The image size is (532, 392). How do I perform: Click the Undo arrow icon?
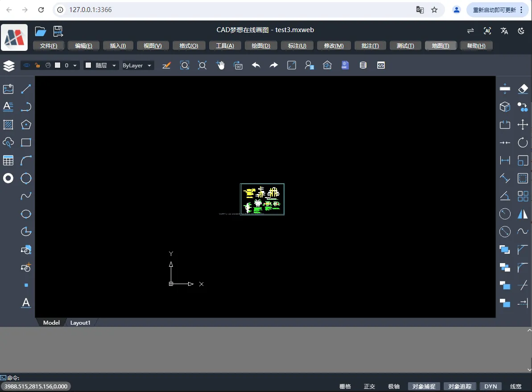(x=256, y=65)
